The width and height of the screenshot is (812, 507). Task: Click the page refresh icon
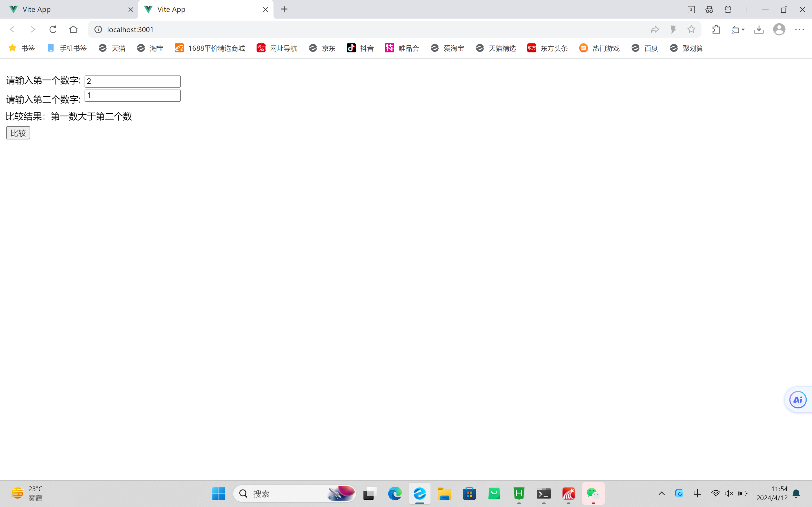tap(53, 30)
